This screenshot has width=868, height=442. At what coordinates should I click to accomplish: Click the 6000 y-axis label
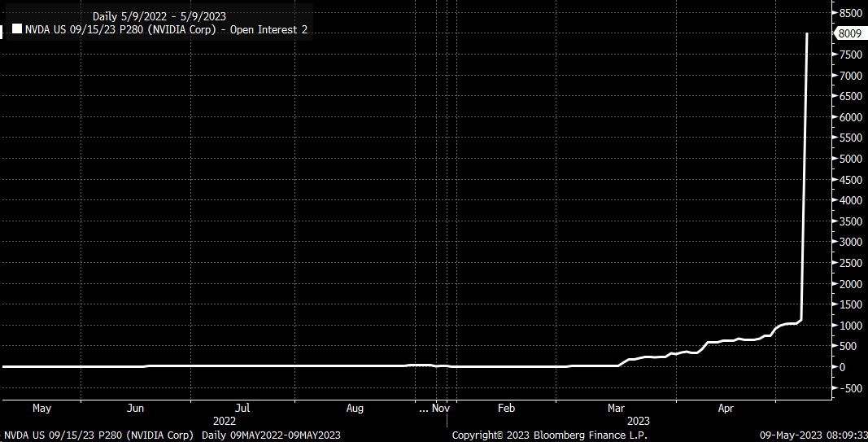pyautogui.click(x=850, y=117)
